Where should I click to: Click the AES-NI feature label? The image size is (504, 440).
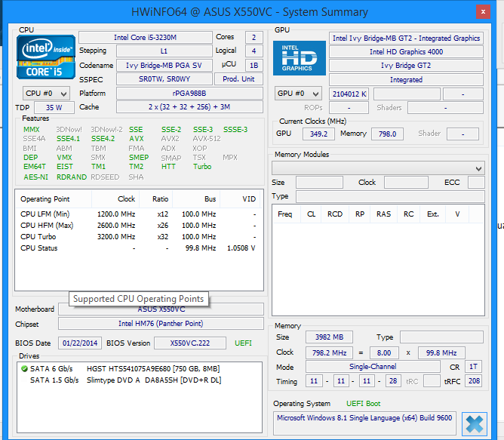(x=35, y=177)
